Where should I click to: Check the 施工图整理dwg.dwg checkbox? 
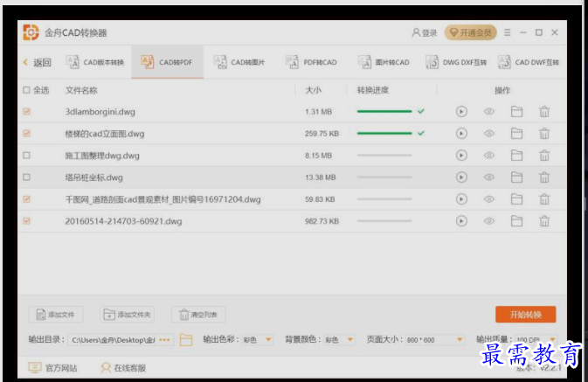click(26, 155)
